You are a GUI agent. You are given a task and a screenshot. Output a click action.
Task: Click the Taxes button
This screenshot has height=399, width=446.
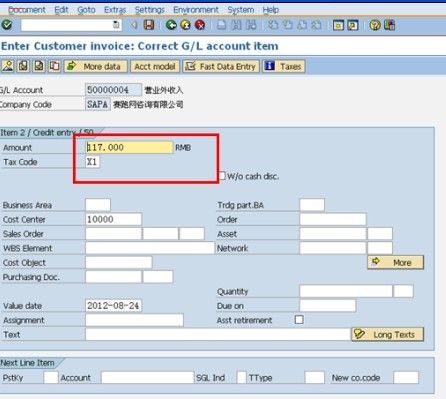(284, 66)
